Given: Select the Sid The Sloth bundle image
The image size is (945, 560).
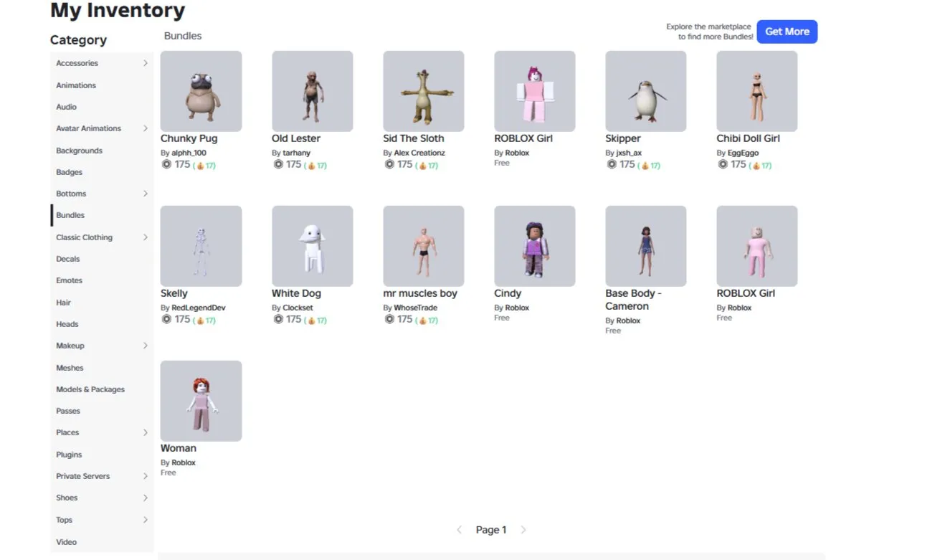Looking at the screenshot, I should (x=423, y=91).
